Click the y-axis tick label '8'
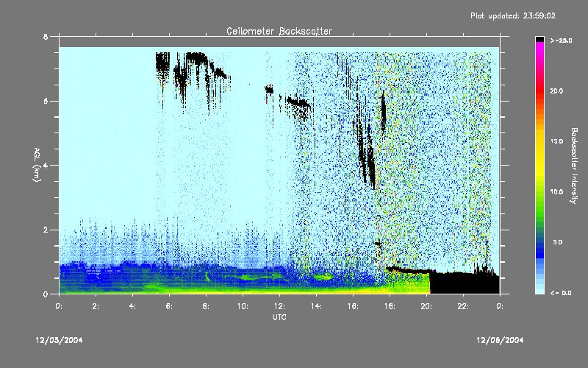 pyautogui.click(x=46, y=37)
